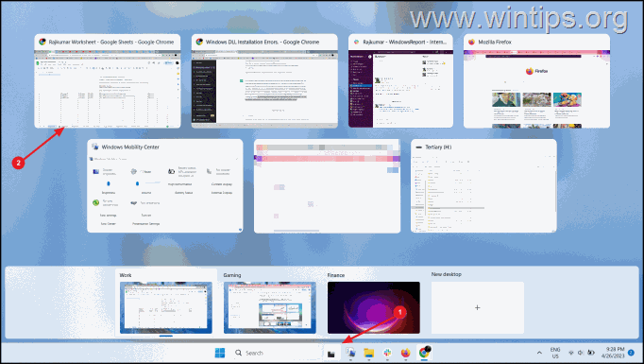Click drive icon on Tertiary (H:) title
Viewport: 644px width, 364px height.
(419, 147)
